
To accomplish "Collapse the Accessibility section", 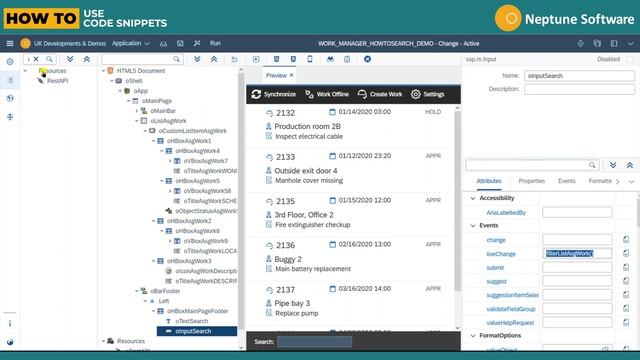I will (x=473, y=198).
